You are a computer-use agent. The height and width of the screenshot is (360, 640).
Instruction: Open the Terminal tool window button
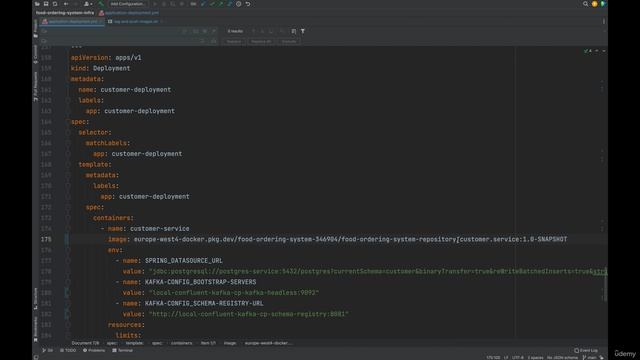(x=122, y=350)
